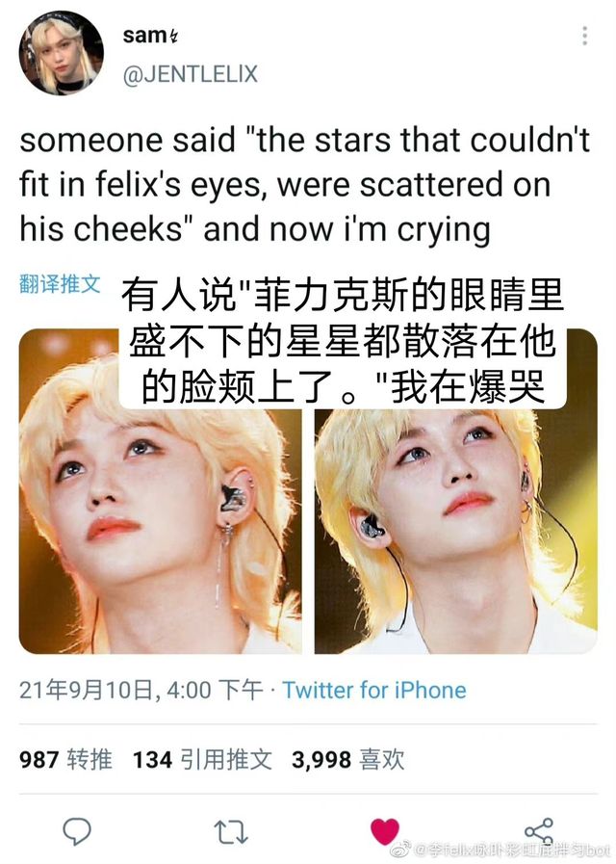The width and height of the screenshot is (616, 864).
Task: Open the right photo of Felix
Action: [456, 491]
